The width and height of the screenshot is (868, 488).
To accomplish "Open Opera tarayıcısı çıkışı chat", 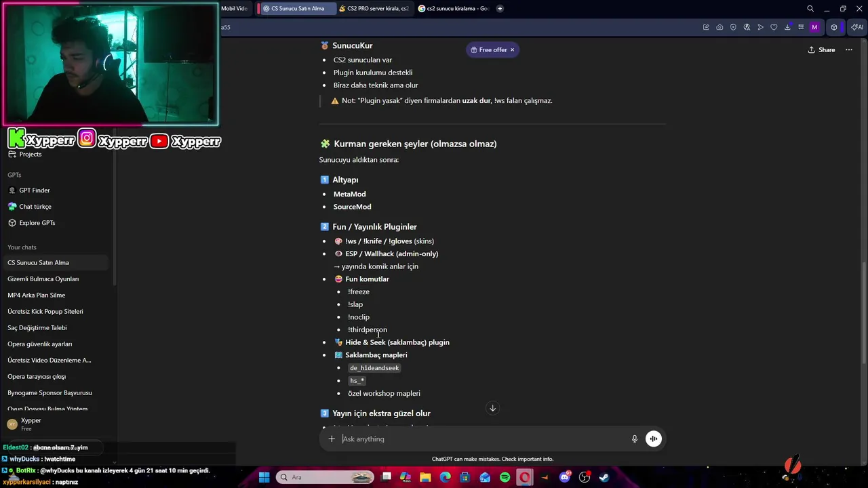I will pyautogui.click(x=56, y=376).
